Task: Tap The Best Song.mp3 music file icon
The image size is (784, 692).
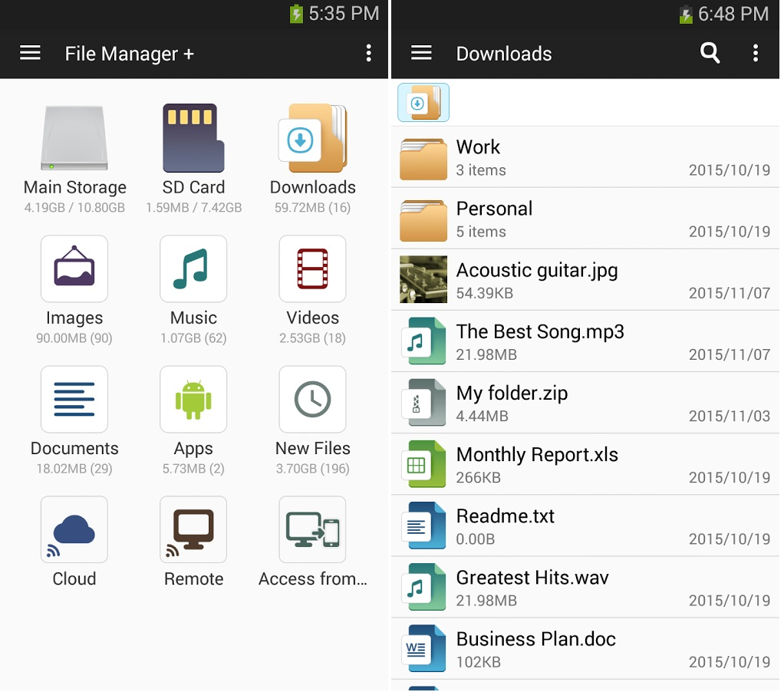Action: coord(423,341)
